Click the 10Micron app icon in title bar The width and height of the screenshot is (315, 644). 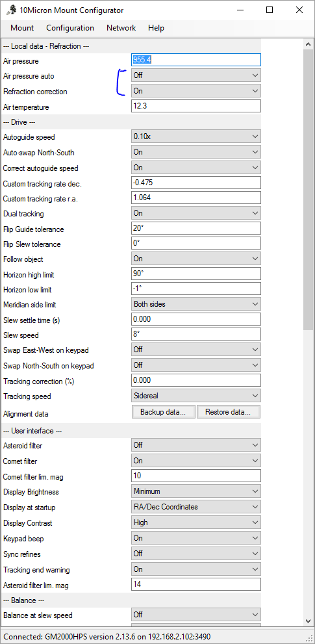[10, 10]
